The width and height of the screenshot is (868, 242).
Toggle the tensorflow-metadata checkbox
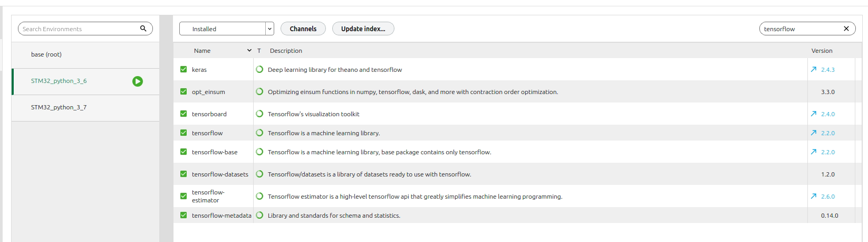(x=184, y=215)
